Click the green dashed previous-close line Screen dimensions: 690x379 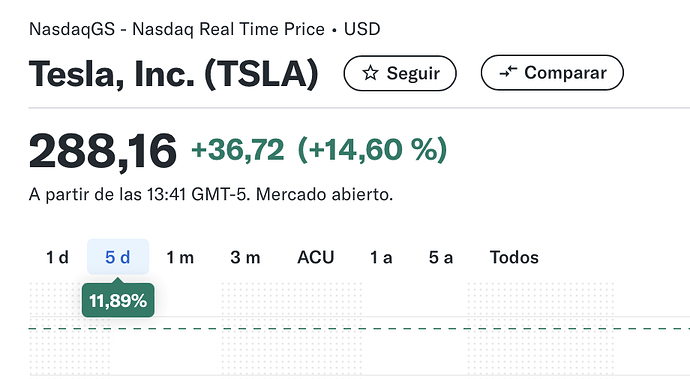pos(359,328)
